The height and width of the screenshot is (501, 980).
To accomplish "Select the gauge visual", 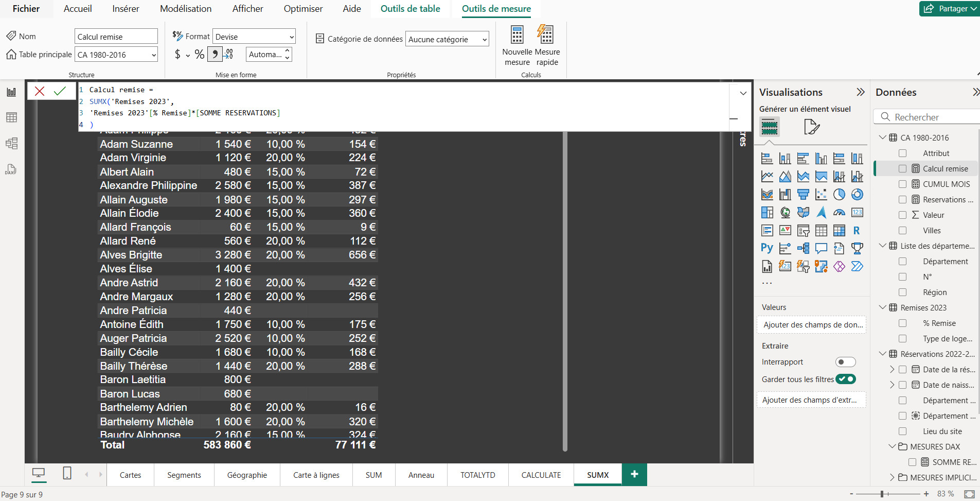I will [x=839, y=212].
